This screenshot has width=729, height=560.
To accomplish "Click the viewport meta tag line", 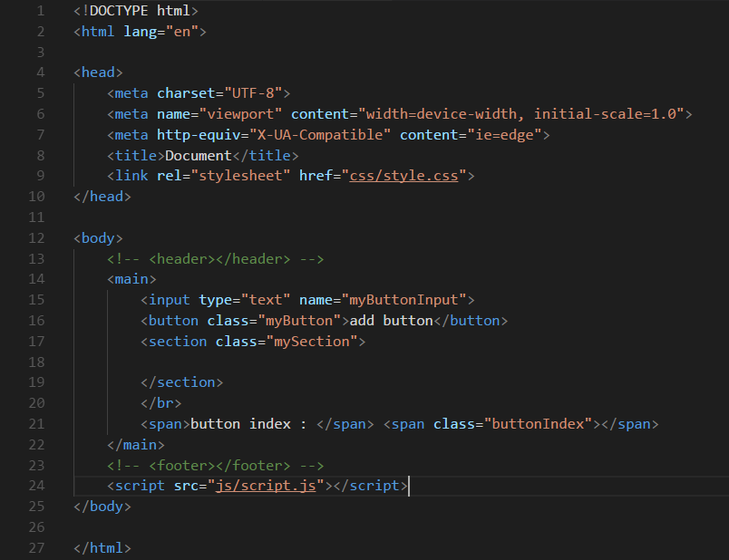I will 363,113.
